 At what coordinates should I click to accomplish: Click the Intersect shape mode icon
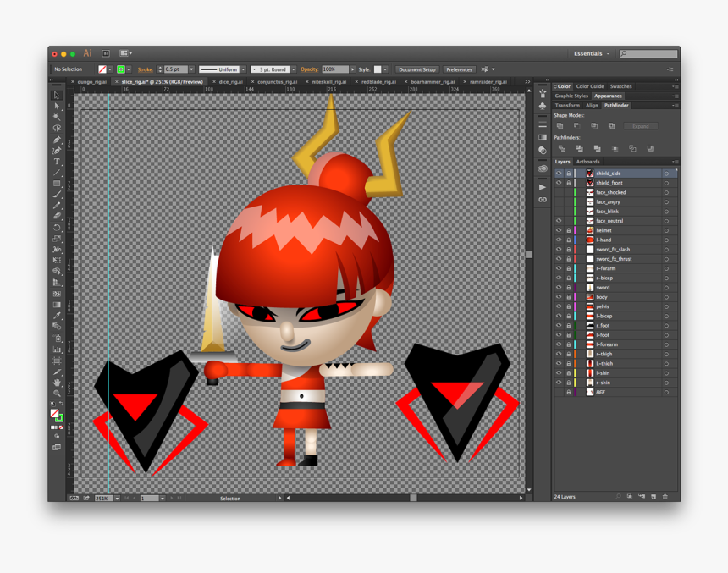tap(593, 126)
